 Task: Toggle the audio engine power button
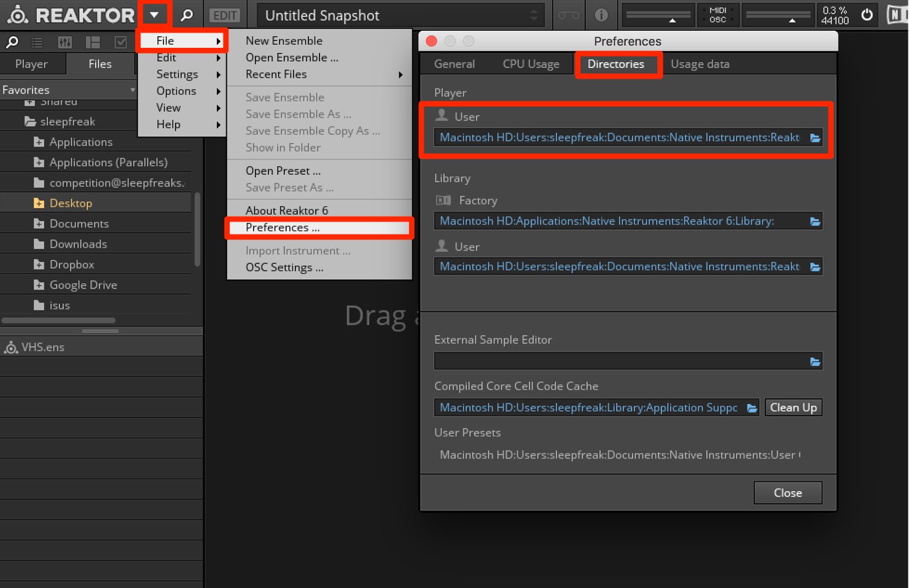867,15
